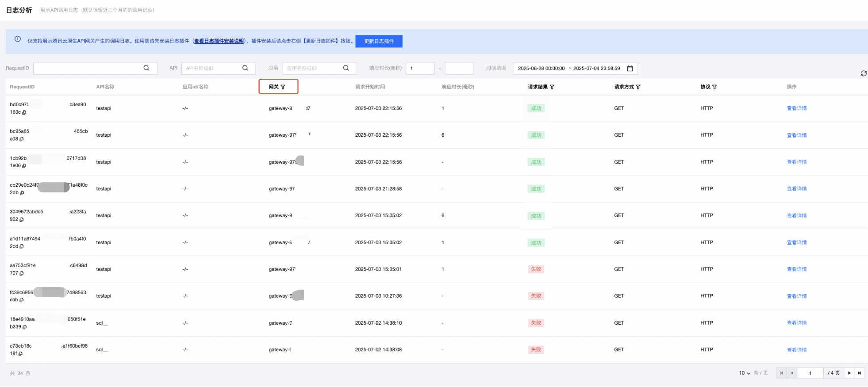Click the page number input box
This screenshot has width=868, height=387.
810,373
